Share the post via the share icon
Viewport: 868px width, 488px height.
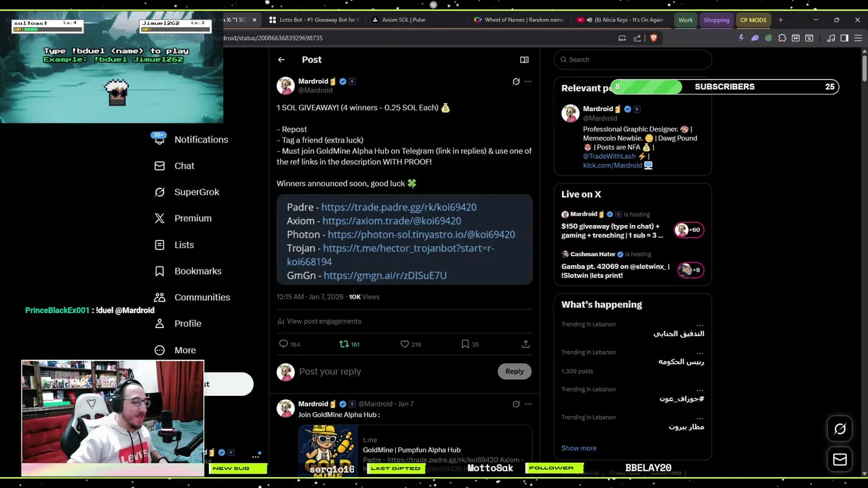526,344
